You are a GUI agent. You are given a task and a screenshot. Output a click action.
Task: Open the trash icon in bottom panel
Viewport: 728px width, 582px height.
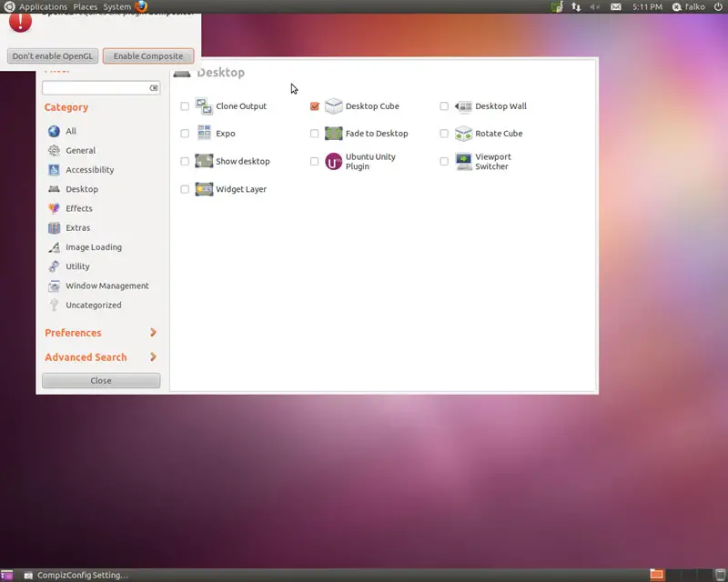[720, 575]
